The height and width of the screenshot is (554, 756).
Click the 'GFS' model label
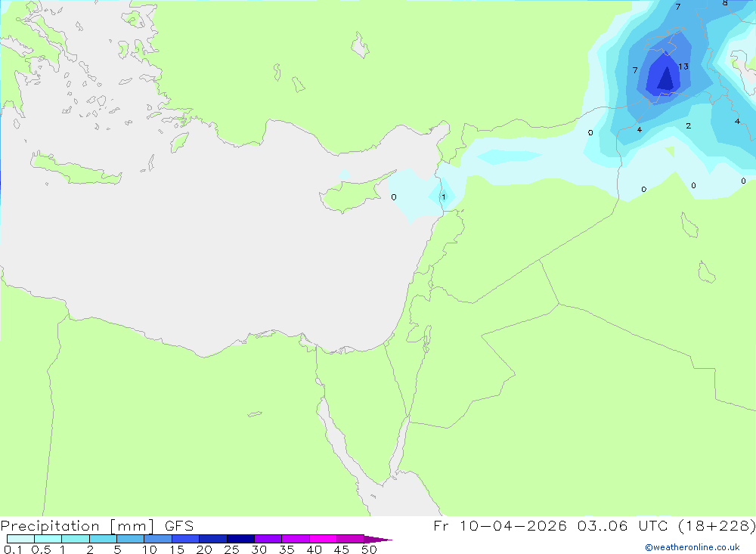pyautogui.click(x=179, y=526)
